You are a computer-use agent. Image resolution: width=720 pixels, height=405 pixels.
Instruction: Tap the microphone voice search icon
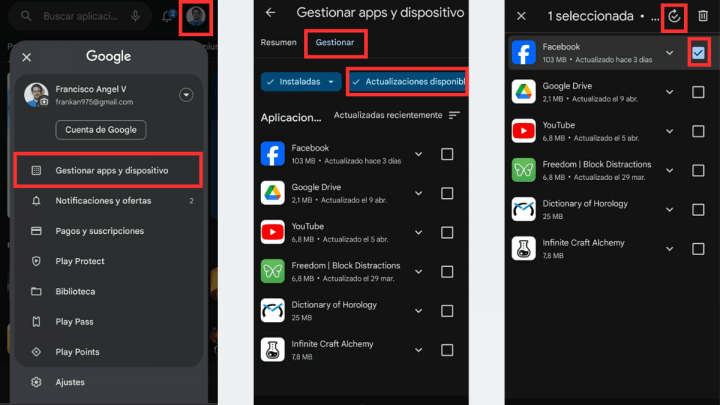coord(135,17)
